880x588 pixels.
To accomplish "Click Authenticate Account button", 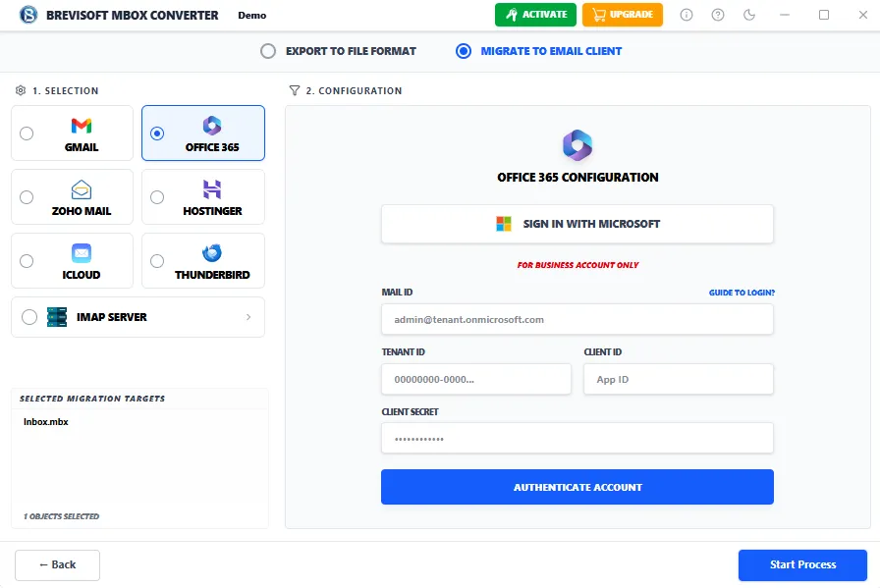I will (577, 487).
